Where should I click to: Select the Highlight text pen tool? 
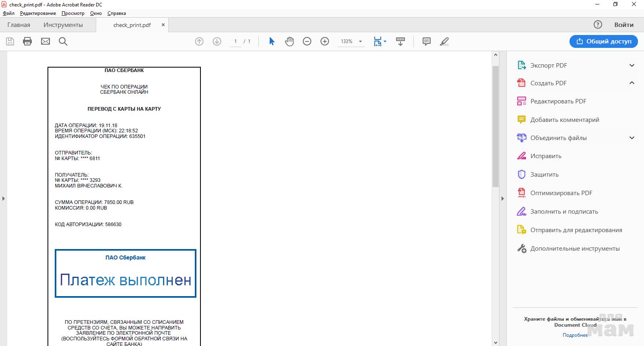tap(444, 41)
